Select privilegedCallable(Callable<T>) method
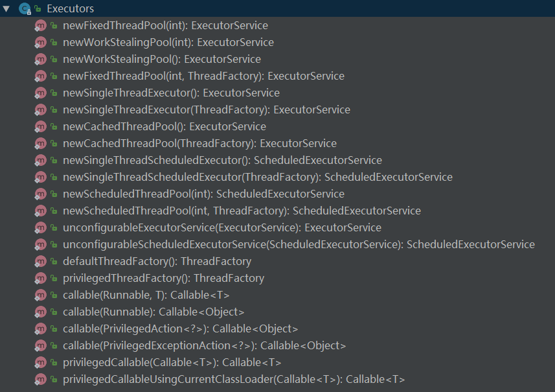The width and height of the screenshot is (555, 392). click(172, 362)
